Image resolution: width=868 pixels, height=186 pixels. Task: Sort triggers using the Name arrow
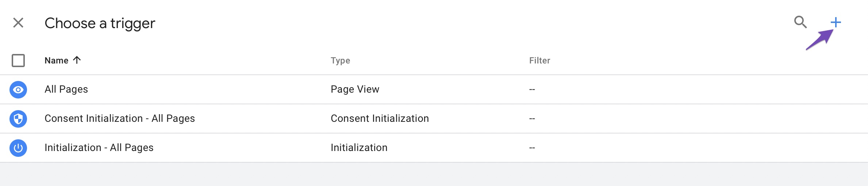[x=77, y=60]
